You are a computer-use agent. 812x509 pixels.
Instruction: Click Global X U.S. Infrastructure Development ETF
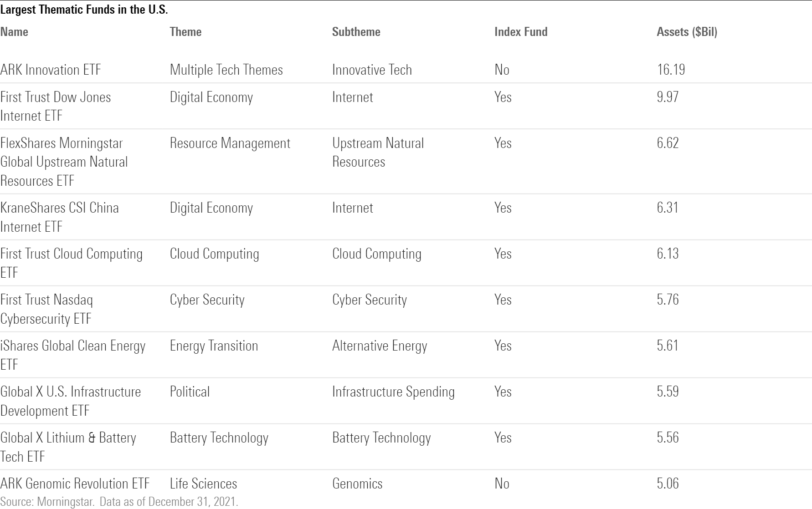70,401
